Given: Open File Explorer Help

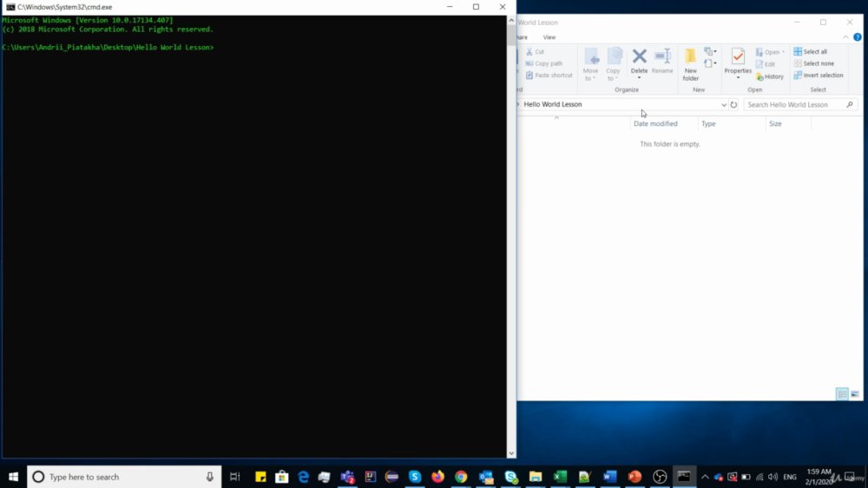Looking at the screenshot, I should [857, 37].
